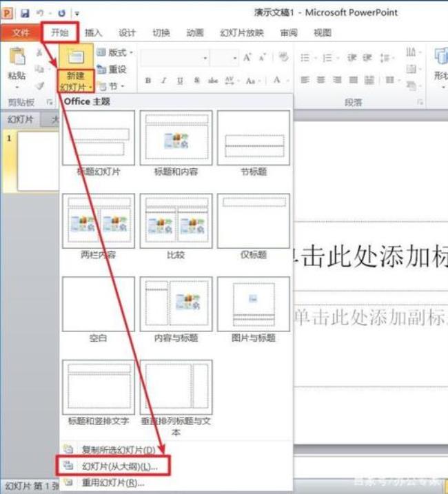Choose the 比较 layout

[176, 227]
